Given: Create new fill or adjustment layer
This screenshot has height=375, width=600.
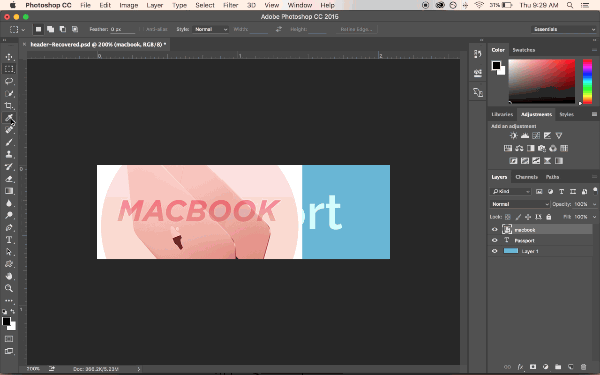Looking at the screenshot, I should (x=545, y=367).
